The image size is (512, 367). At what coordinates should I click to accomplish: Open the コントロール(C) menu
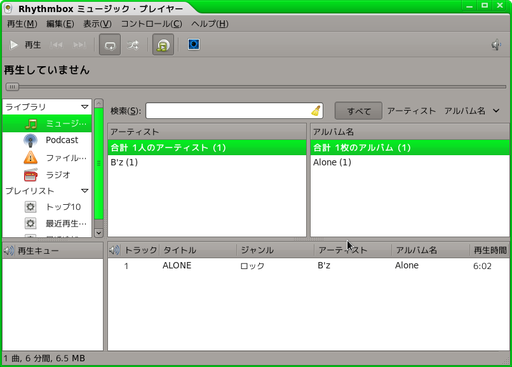pyautogui.click(x=151, y=24)
